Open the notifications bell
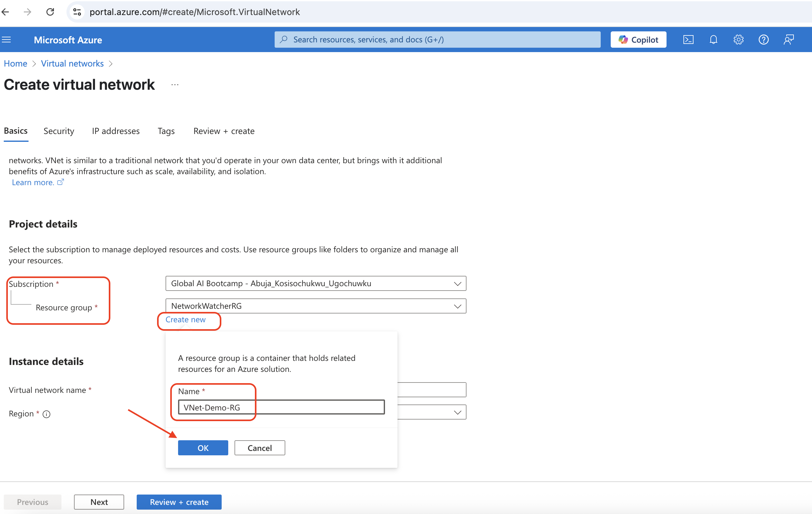 pyautogui.click(x=713, y=40)
